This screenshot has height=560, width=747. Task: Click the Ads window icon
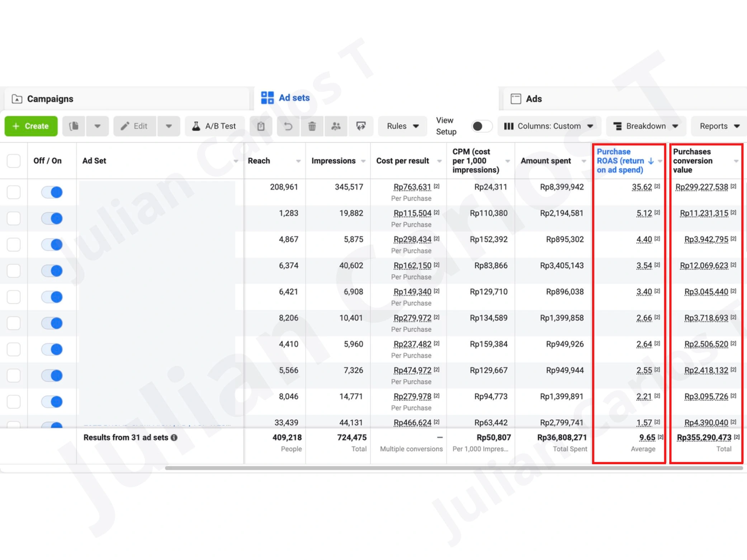point(516,99)
